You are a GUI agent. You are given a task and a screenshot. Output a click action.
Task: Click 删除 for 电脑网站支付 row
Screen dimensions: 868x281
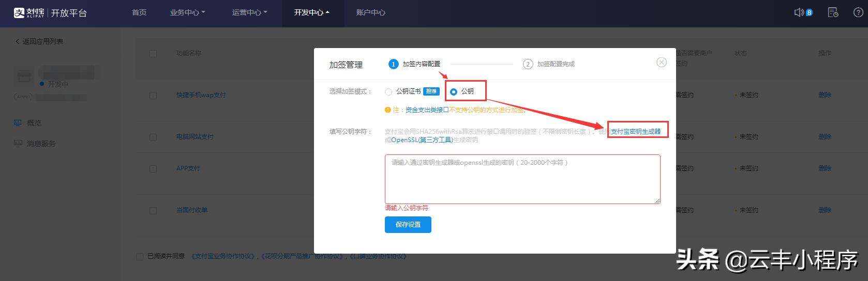825,137
